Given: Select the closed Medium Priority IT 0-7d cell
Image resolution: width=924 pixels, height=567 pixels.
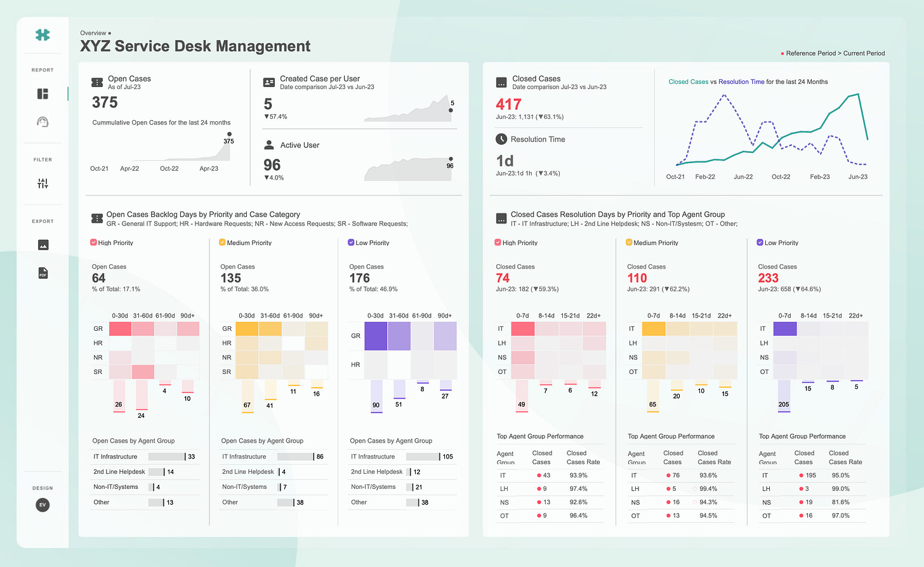Looking at the screenshot, I should 654,329.
